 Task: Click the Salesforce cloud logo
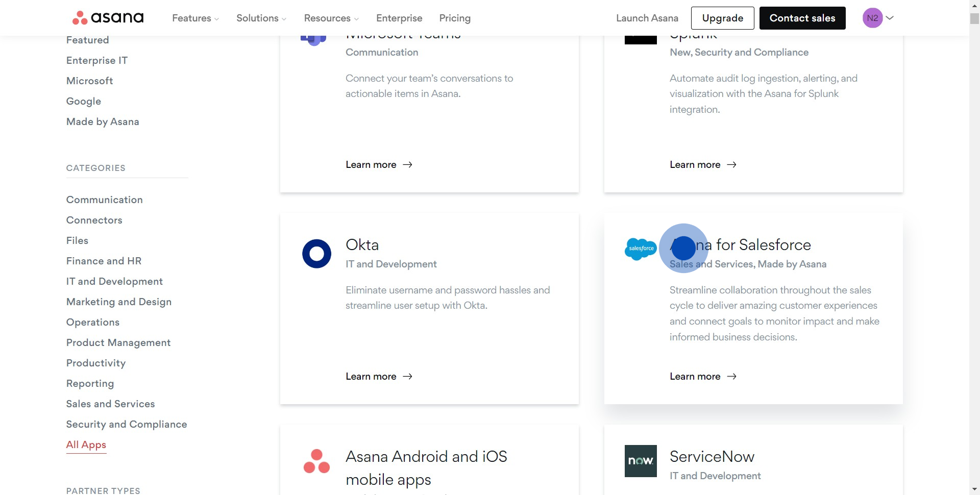tap(641, 249)
